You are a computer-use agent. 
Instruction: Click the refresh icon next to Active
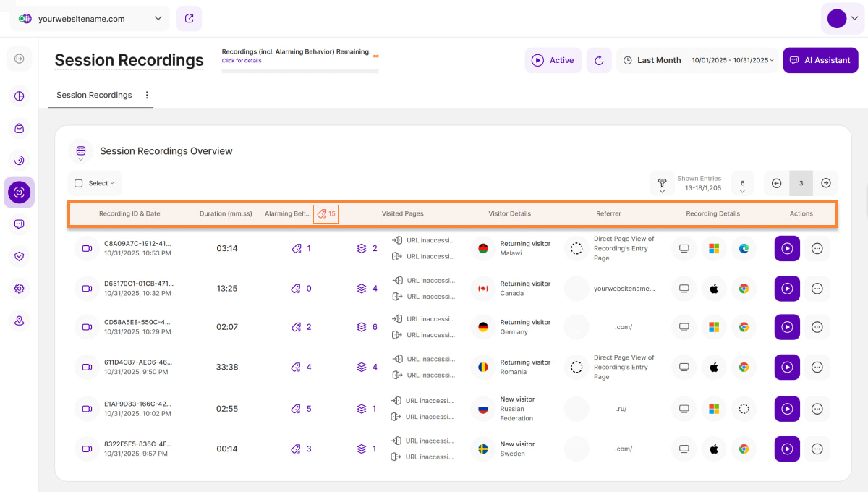(599, 61)
